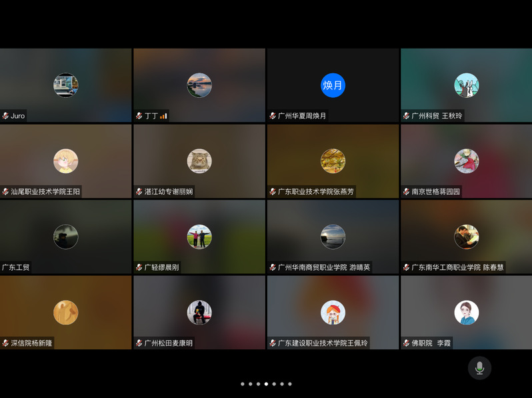532x398 pixels.
Task: Click the muted mic icon beside Juro
Action: click(5, 116)
